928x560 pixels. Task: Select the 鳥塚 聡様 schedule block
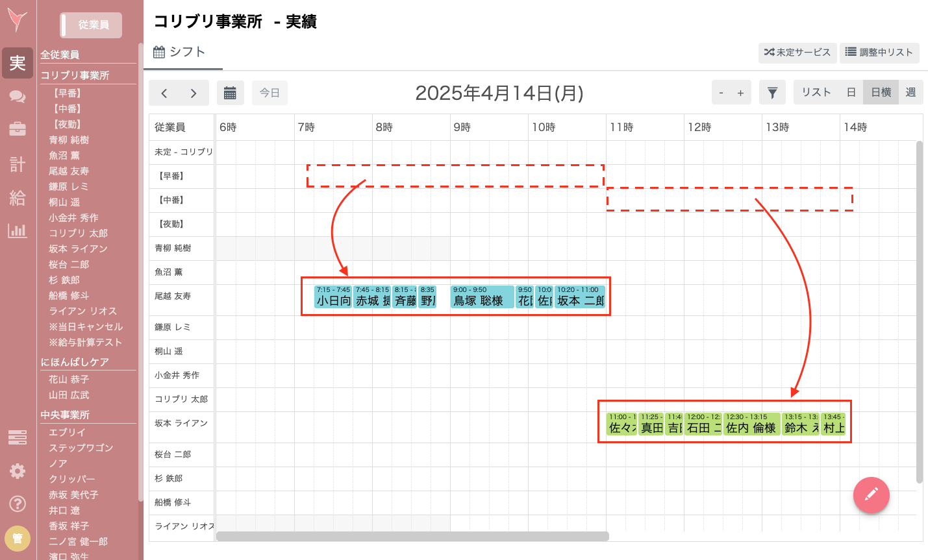click(481, 297)
